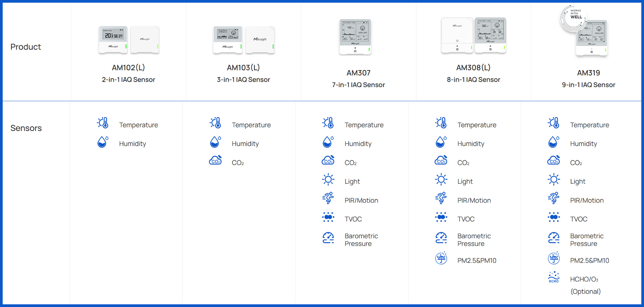Click AM307 Barometric Pressure gauge icon
Image resolution: width=644 pixels, height=307 pixels.
[328, 238]
